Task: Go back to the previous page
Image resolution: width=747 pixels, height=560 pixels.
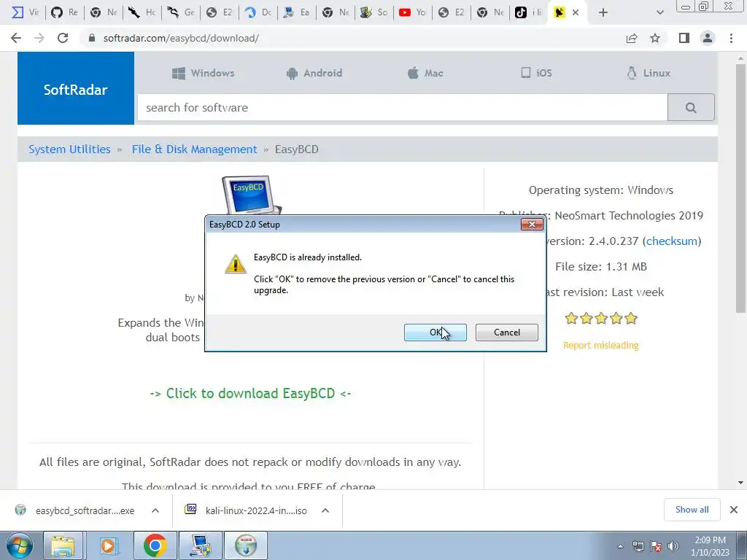Action: coord(16,38)
